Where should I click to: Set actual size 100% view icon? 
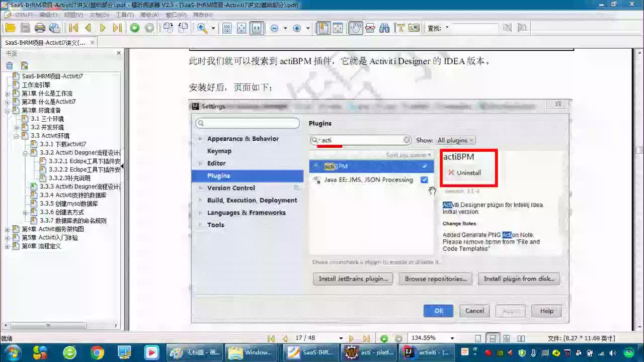pyautogui.click(x=227, y=28)
